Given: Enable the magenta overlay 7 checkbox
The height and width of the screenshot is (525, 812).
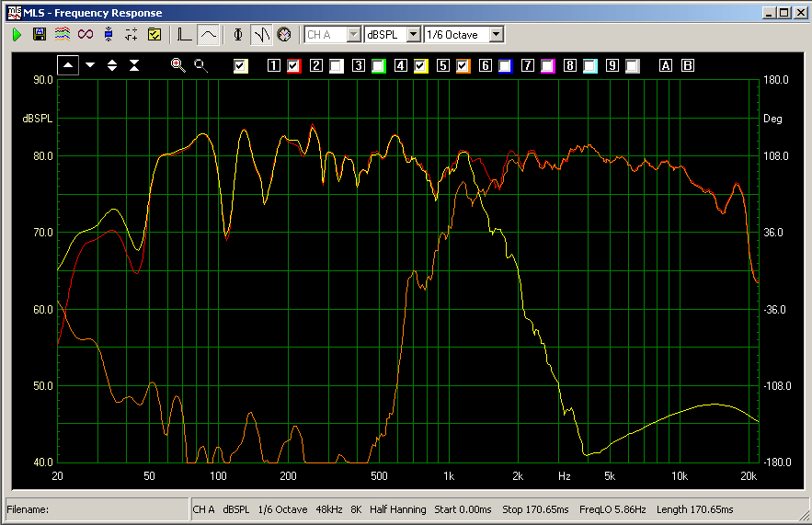Looking at the screenshot, I should [x=548, y=66].
